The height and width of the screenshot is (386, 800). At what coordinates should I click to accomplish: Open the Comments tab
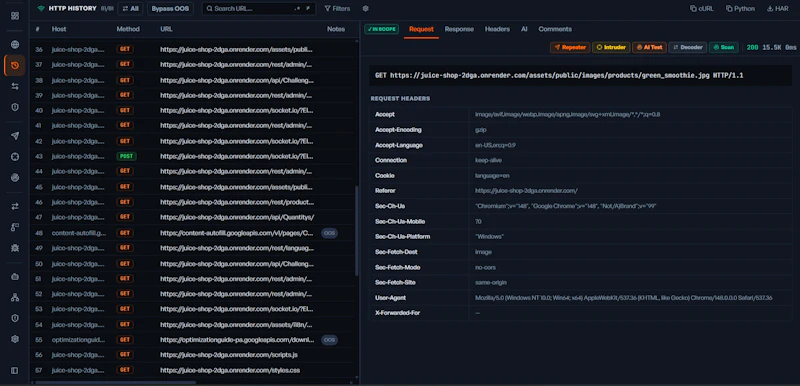[x=555, y=29]
